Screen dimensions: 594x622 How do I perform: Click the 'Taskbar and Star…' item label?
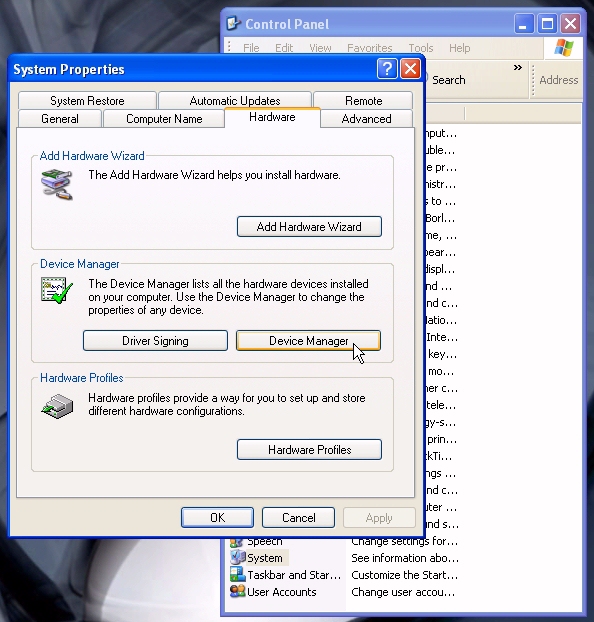click(294, 575)
